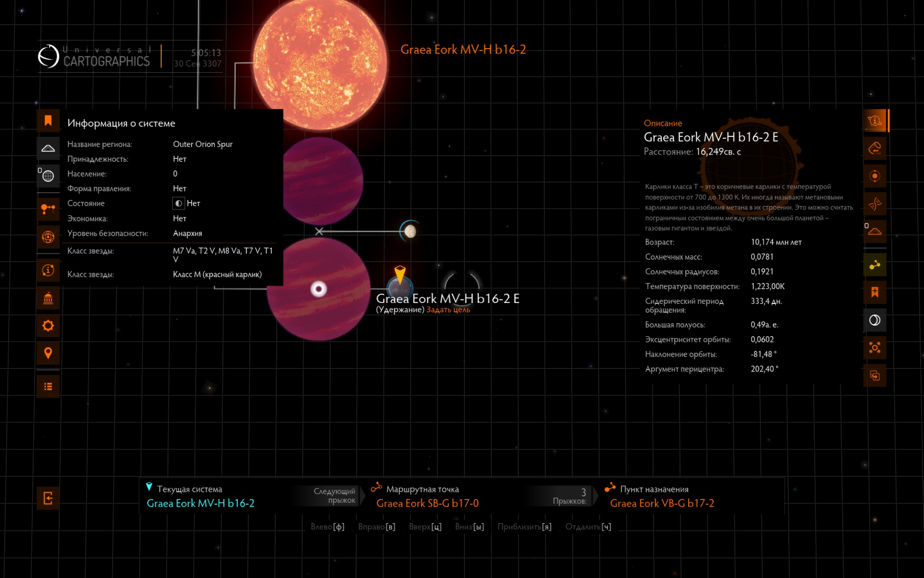Viewport: 924px width, 578px height.
Task: Toggle the white overlapping circles icon
Action: 875,320
